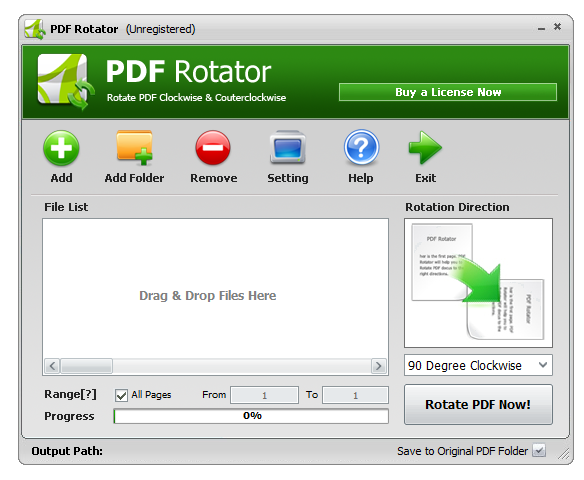Click the file list left scroll arrow
The width and height of the screenshot is (584, 480).
(x=52, y=366)
